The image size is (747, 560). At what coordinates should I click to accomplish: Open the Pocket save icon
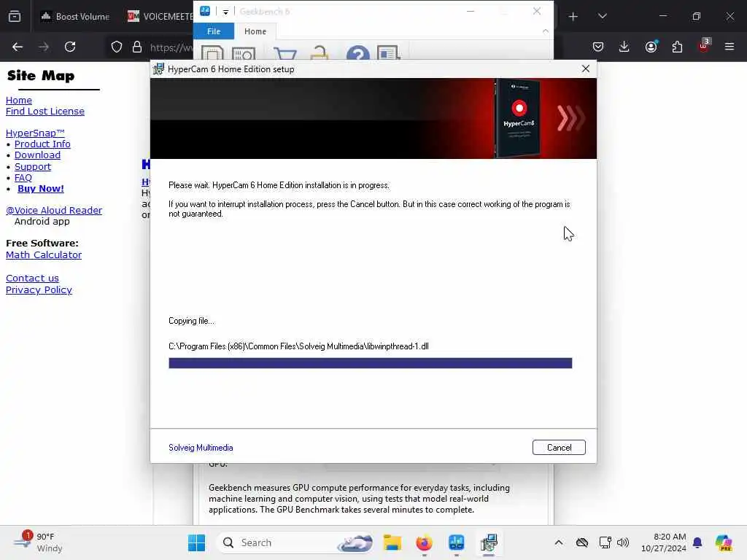[598, 47]
